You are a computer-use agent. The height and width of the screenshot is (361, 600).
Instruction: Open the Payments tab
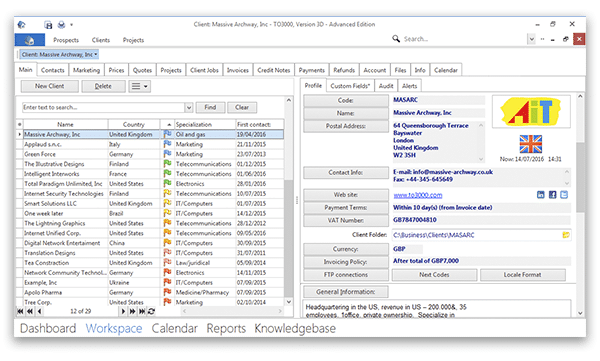point(311,70)
